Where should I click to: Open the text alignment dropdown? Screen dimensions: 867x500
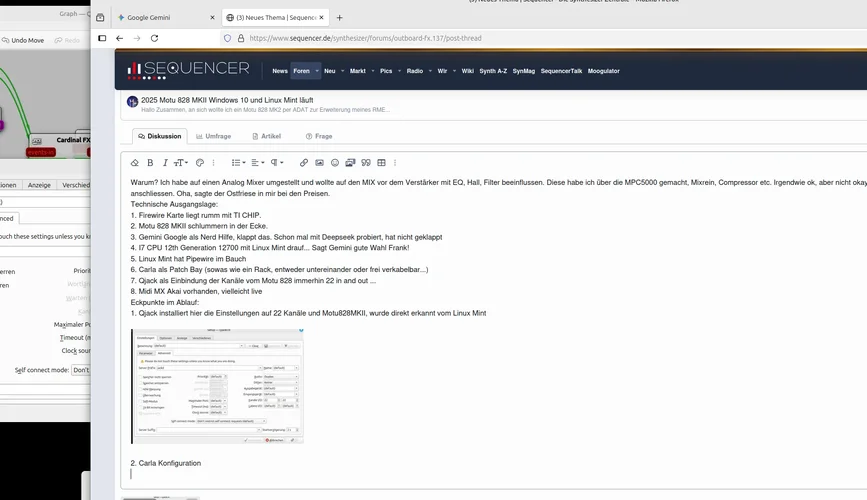258,163
